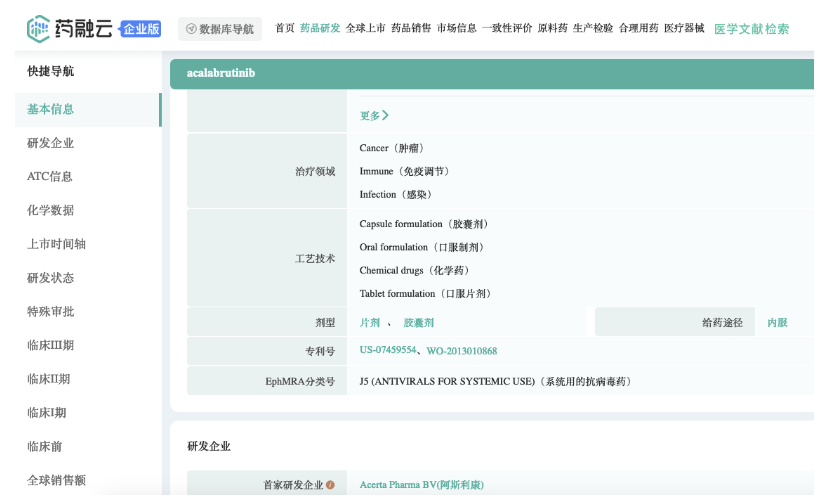Click the 快捷导航 sidebar heading
The width and height of the screenshot is (839, 501).
pos(50,71)
